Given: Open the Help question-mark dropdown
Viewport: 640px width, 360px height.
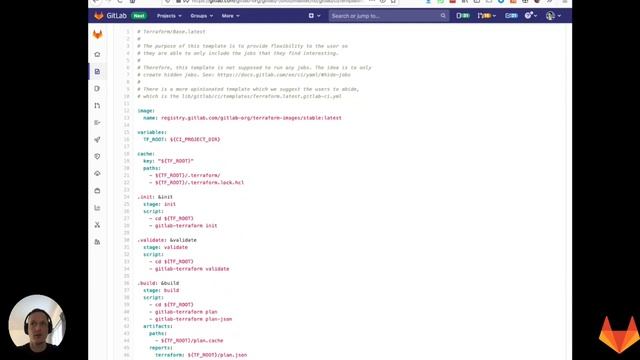Looking at the screenshot, I should pos(531,16).
